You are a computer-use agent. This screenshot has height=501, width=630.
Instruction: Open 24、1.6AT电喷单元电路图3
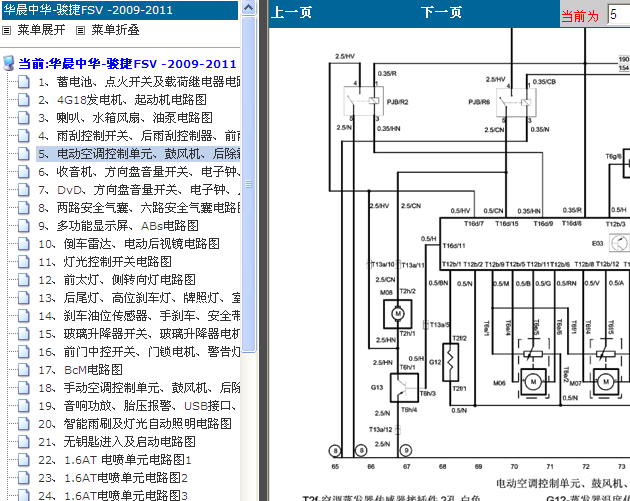(113, 495)
